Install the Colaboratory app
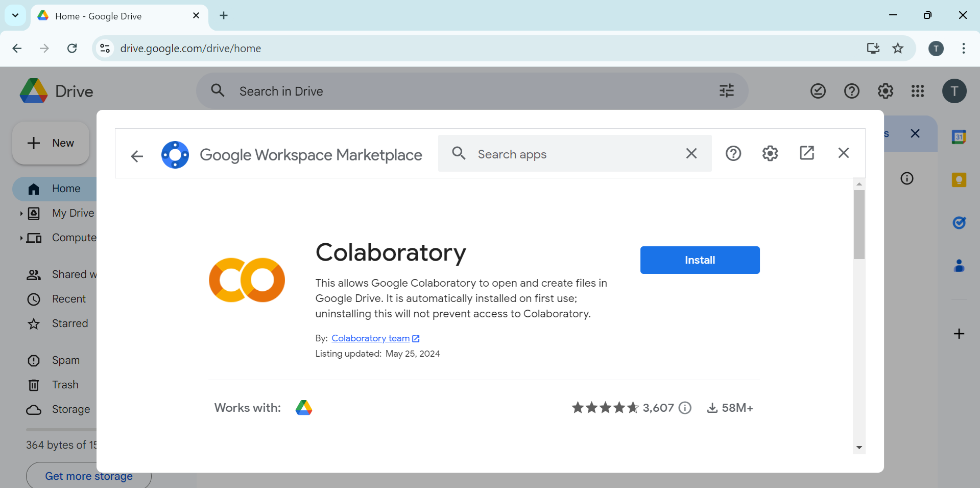The width and height of the screenshot is (980, 488). coord(700,260)
